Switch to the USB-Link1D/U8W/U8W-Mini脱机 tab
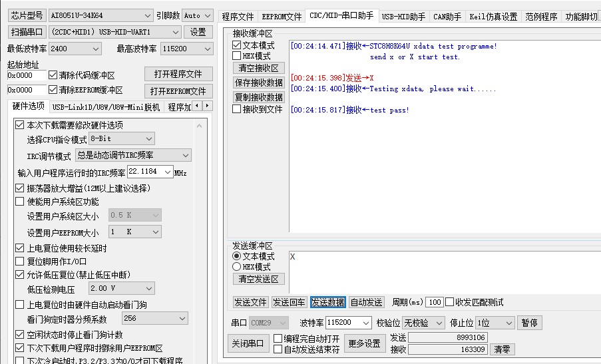Viewport: 601px width, 364px height. click(x=106, y=107)
